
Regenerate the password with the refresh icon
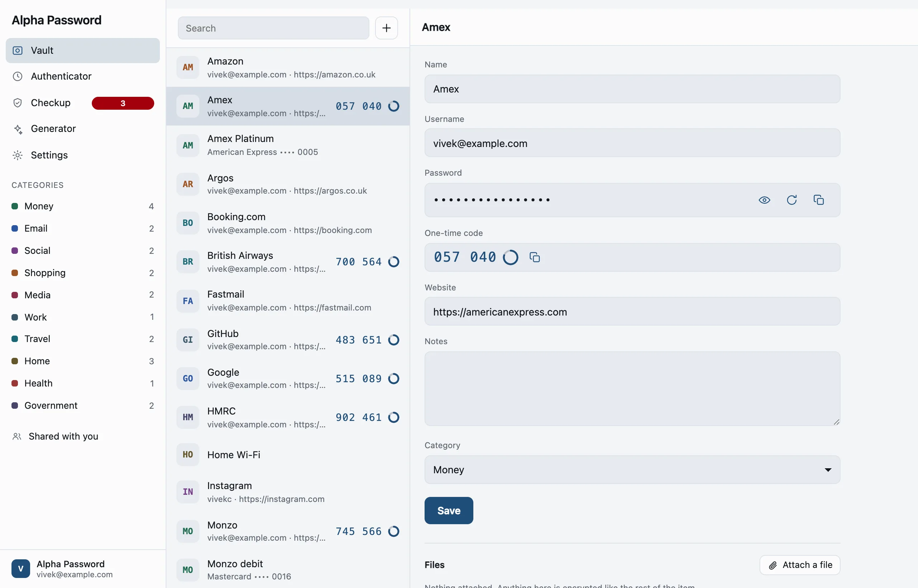(792, 200)
